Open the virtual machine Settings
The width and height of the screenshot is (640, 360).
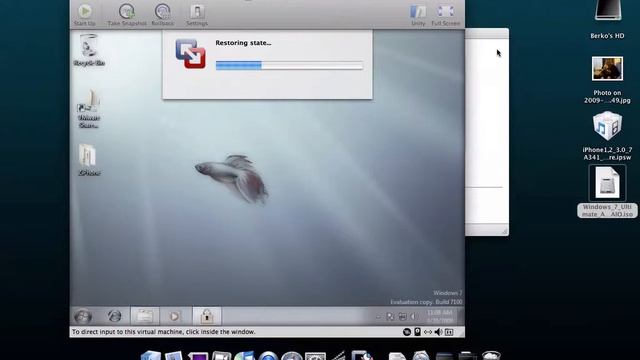197,15
